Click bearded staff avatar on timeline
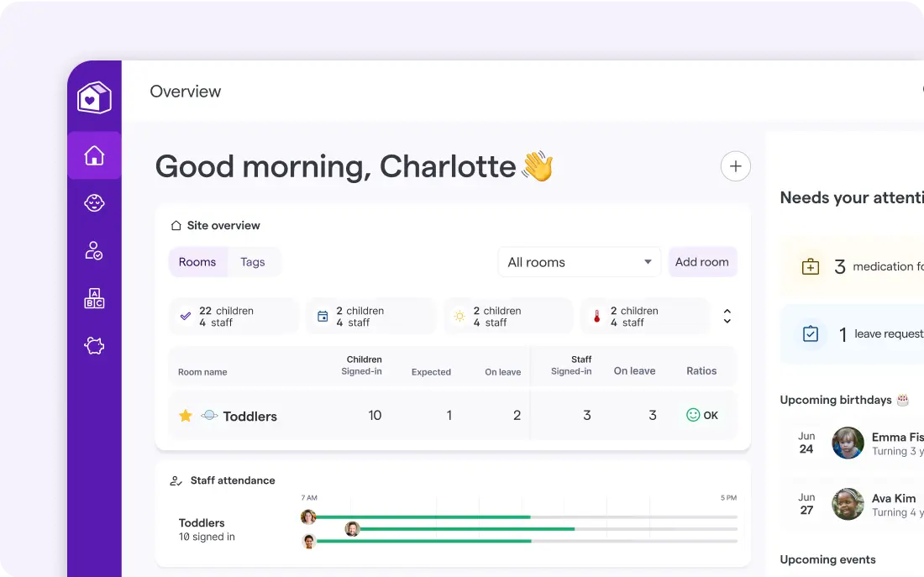The width and height of the screenshot is (924, 577). click(353, 528)
